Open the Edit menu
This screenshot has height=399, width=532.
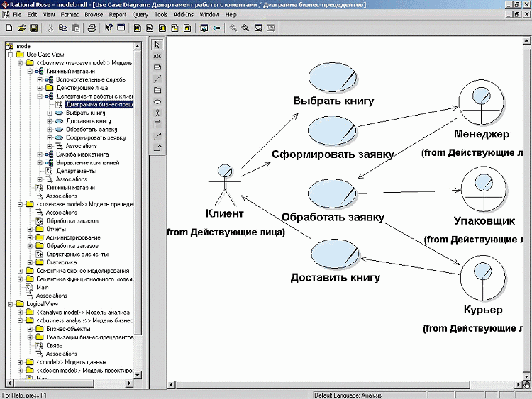tap(32, 15)
